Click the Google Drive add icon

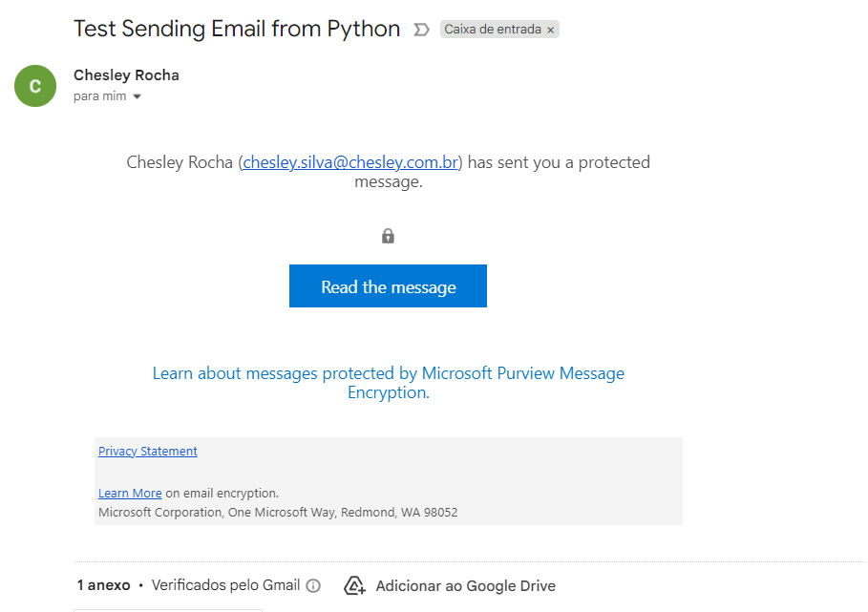[355, 586]
